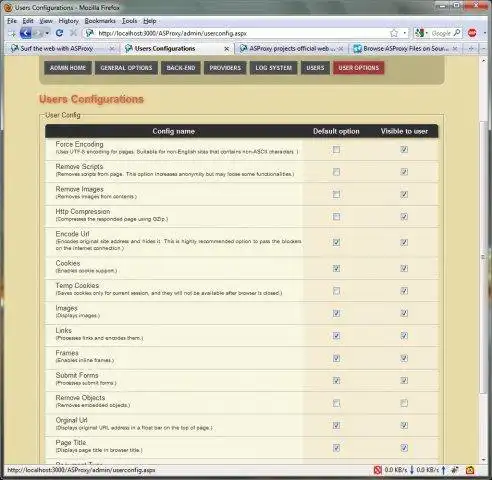492x480 pixels.
Task: Click the new tab plus icon
Action: pyautogui.click(x=471, y=49)
